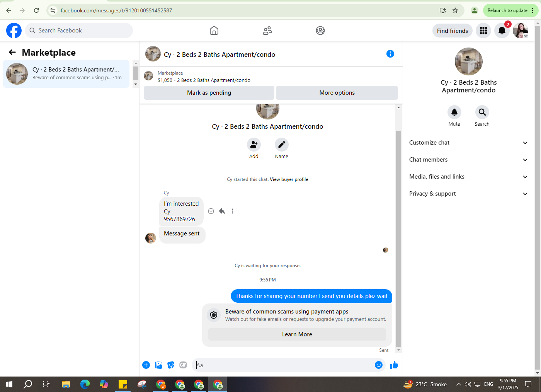Click the Search Facebook field

coord(79,31)
